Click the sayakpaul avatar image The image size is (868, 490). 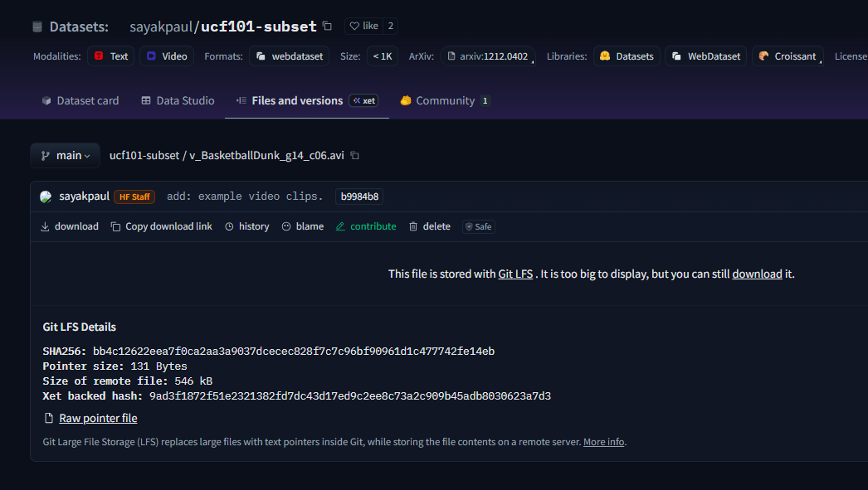pyautogui.click(x=46, y=196)
